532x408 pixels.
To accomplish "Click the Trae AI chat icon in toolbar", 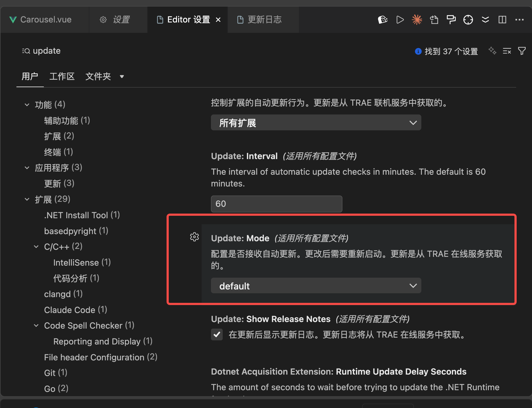I will point(383,20).
